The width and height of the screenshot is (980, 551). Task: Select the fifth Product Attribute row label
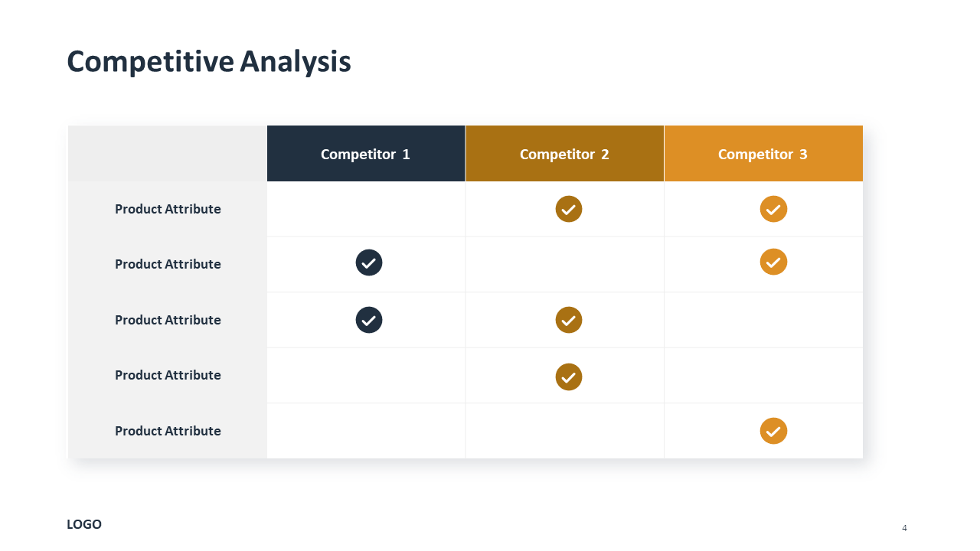pos(168,431)
